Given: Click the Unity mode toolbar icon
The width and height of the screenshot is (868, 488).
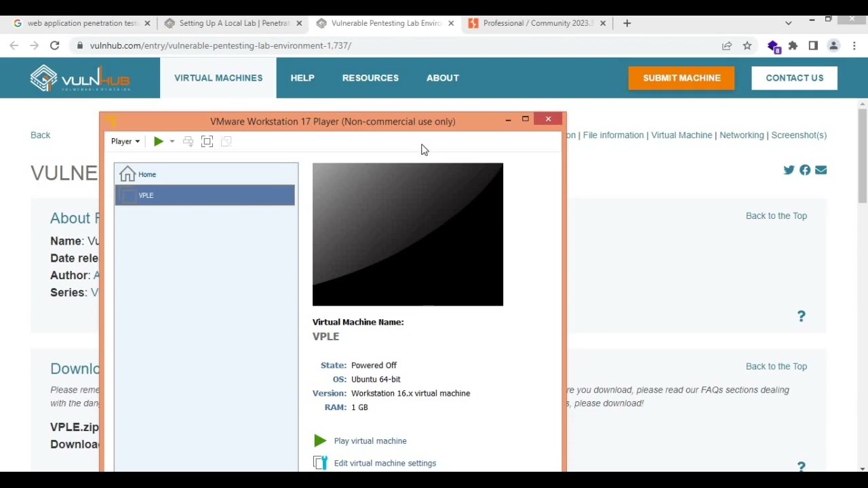Looking at the screenshot, I should coord(226,141).
